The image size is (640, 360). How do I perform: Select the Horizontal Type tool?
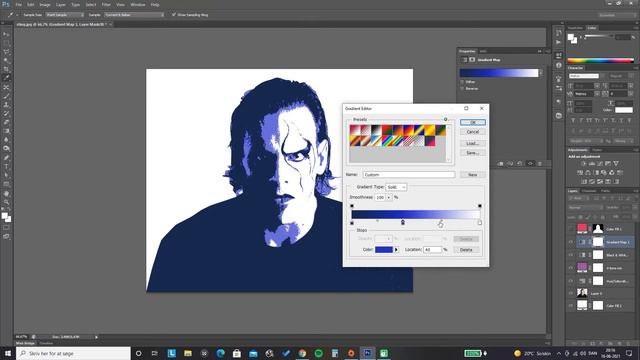tap(6, 167)
